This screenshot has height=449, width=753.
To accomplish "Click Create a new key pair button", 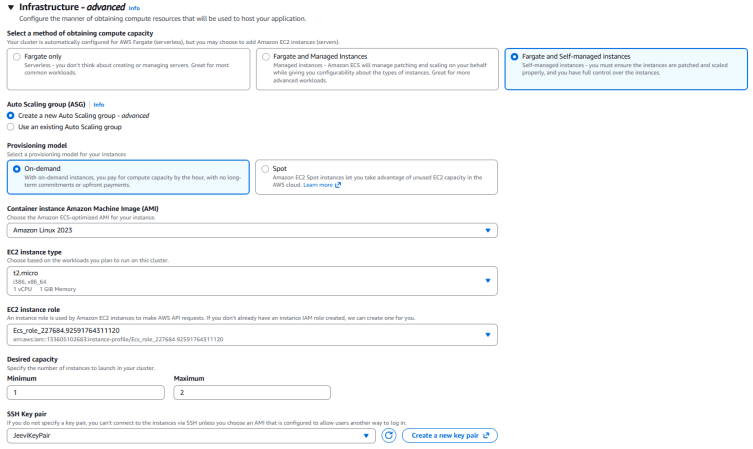I will (x=449, y=435).
